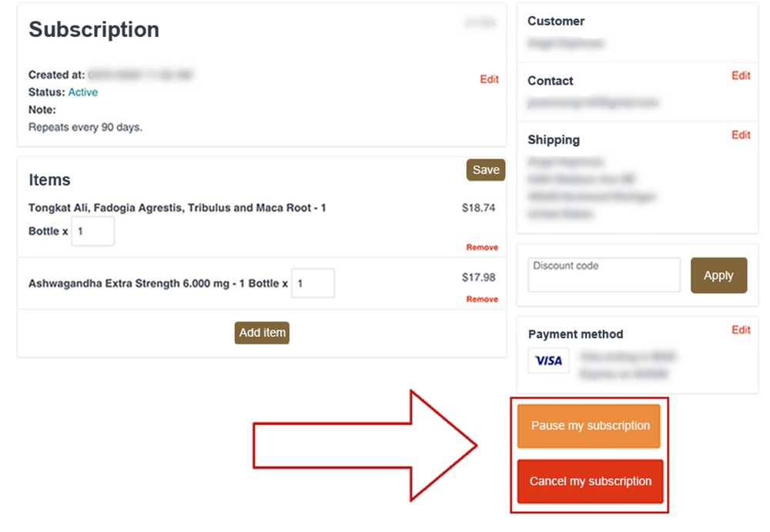Screen dimensions: 770x532
Task: Edit the Payment method
Action: click(x=741, y=330)
